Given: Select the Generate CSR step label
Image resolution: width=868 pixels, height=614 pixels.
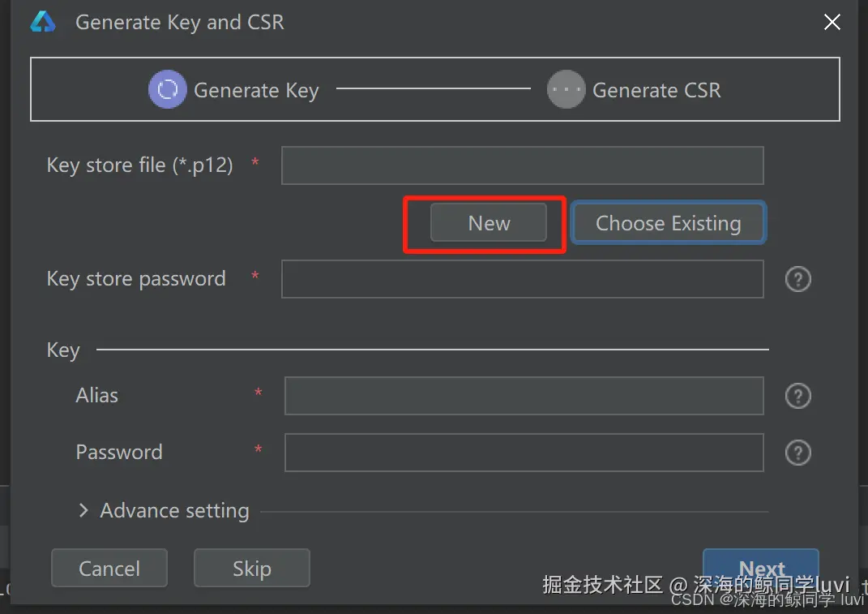Looking at the screenshot, I should pyautogui.click(x=656, y=90).
